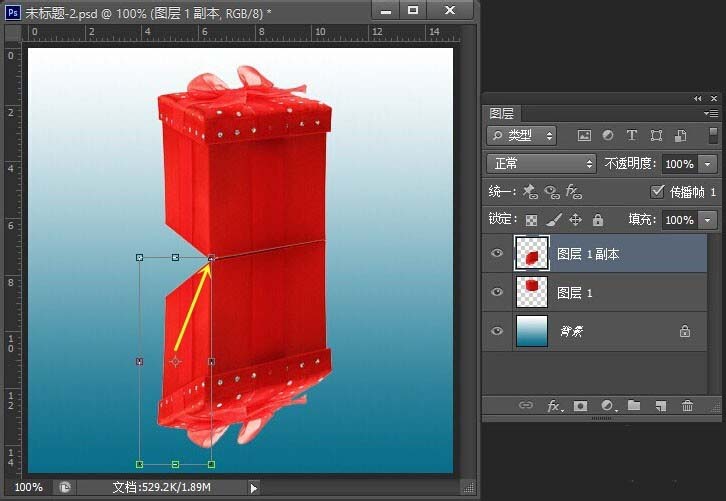
Task: Hide the 图层 1 副本 layer
Action: pos(497,254)
